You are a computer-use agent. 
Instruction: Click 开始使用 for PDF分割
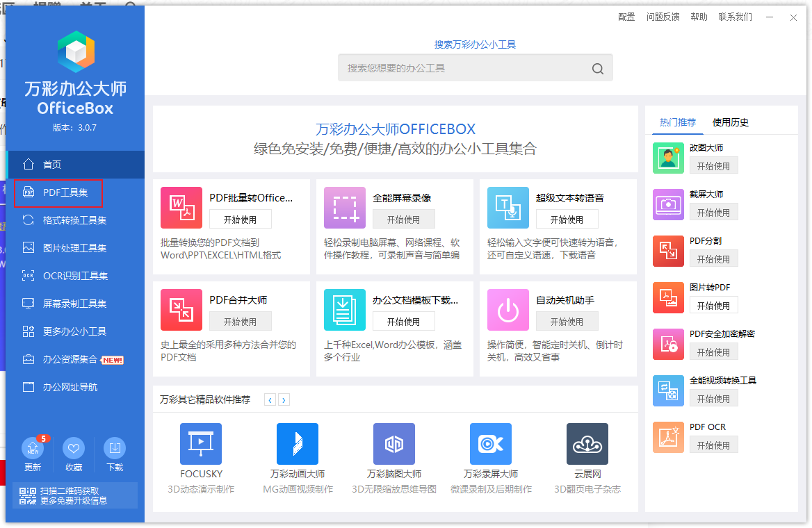click(713, 259)
